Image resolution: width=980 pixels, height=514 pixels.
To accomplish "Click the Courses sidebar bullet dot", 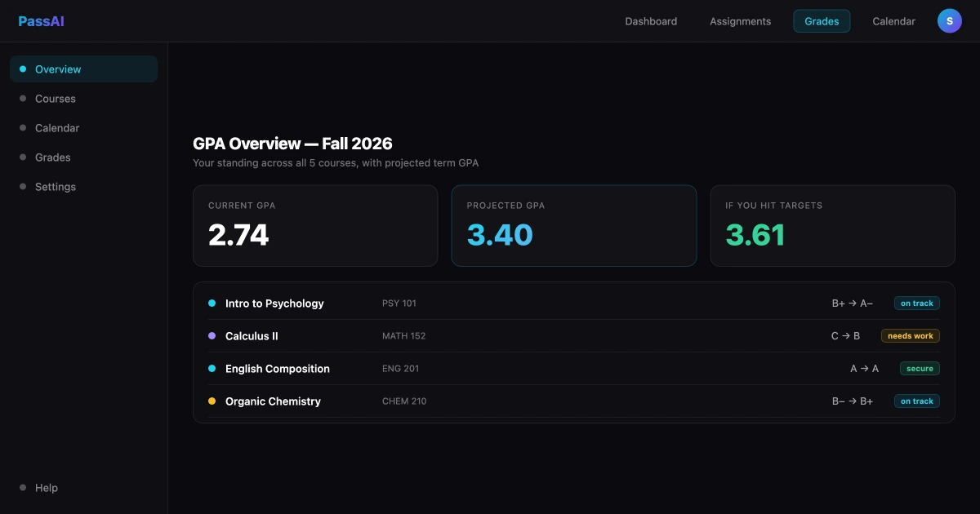I will [23, 99].
